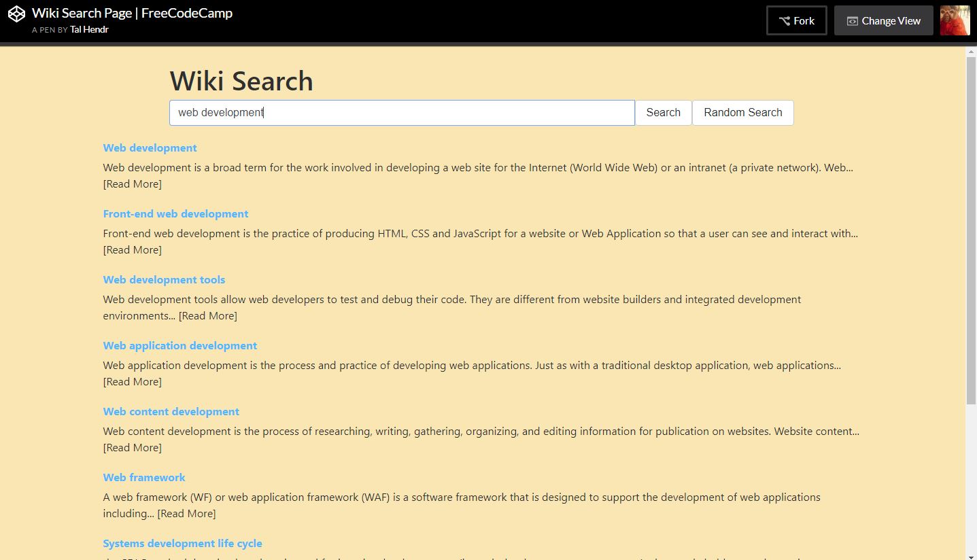Screen dimensions: 977x560
Task: Open the Web framework result link
Action: tap(144, 478)
